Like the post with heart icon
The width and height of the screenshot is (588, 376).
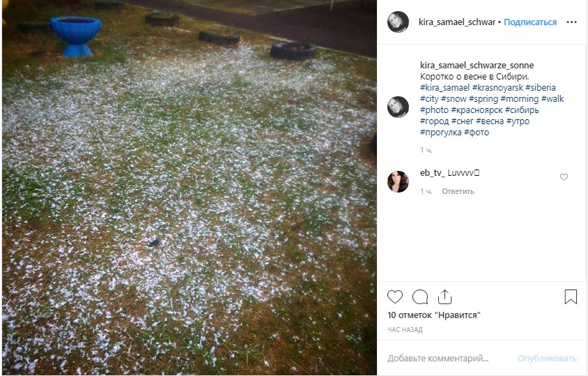(x=395, y=297)
